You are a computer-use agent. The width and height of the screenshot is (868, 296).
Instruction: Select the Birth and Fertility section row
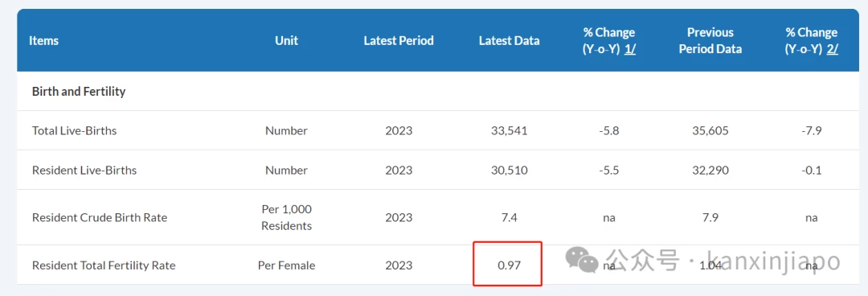[437, 92]
